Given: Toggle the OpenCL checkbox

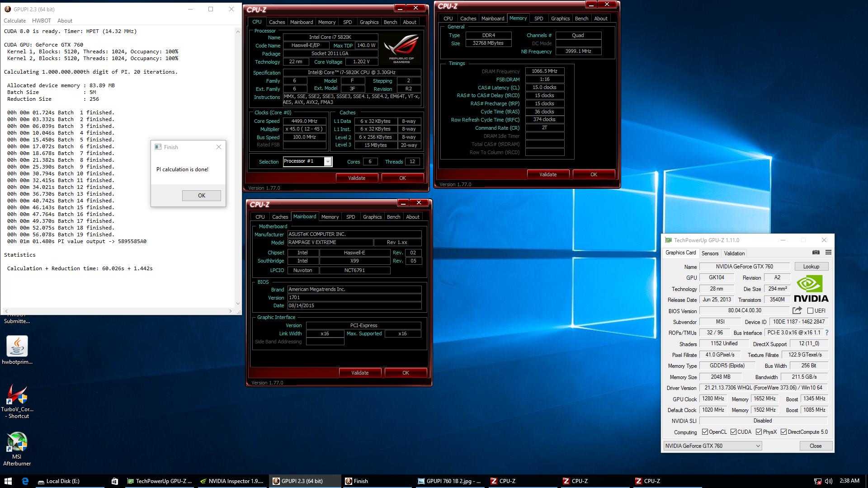Looking at the screenshot, I should [705, 432].
